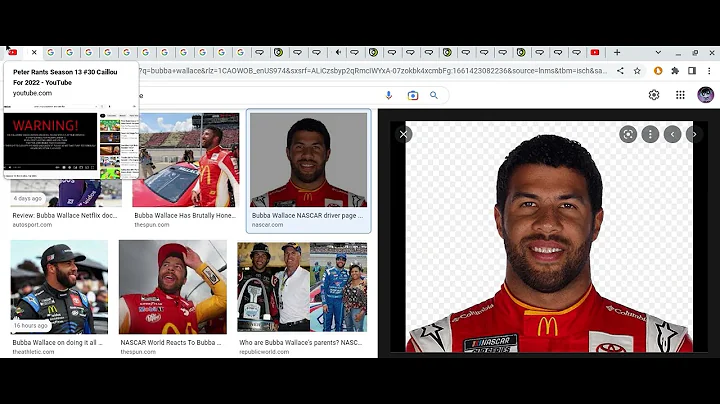Viewport: 720px width, 404px height.
Task: Toggle the browser side panel
Action: tap(692, 71)
